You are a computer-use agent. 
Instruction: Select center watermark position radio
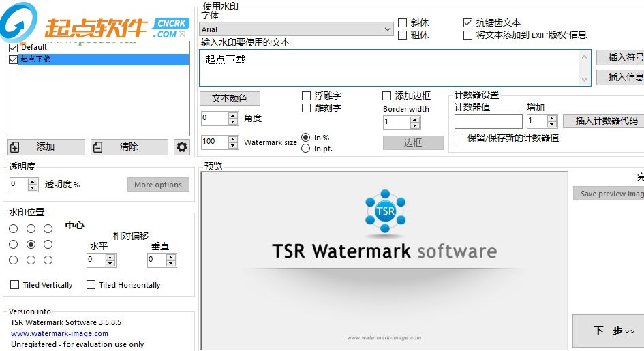pyautogui.click(x=31, y=244)
